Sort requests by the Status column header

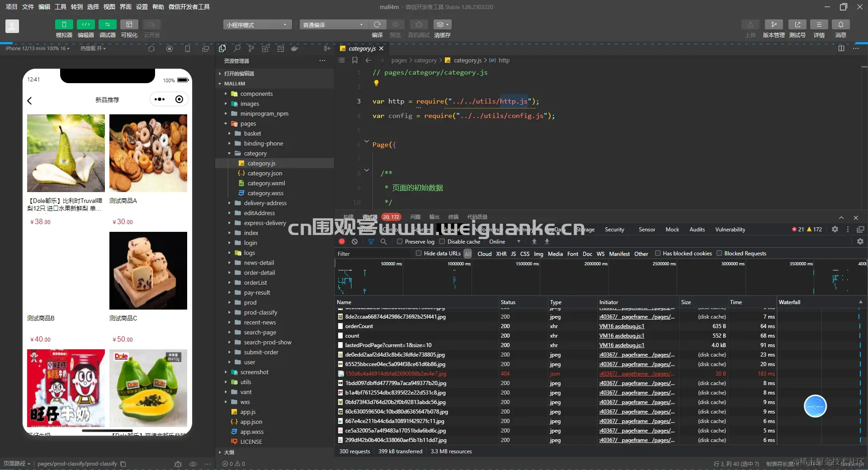523,302
